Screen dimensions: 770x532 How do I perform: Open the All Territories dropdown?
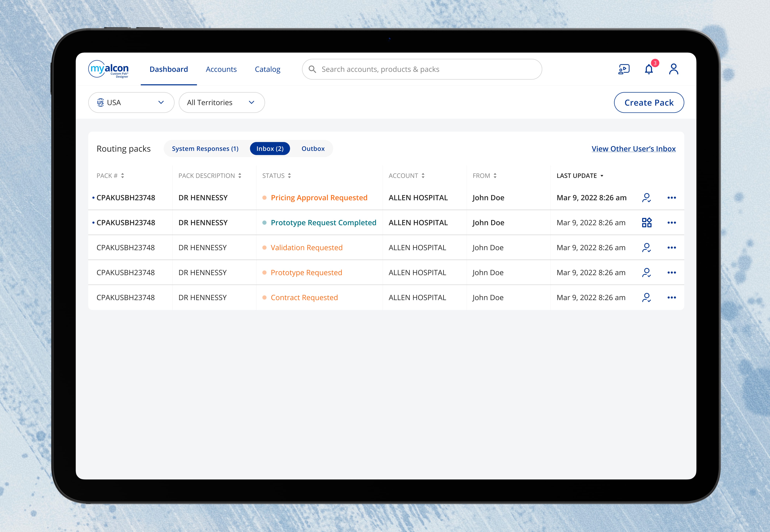click(x=222, y=102)
